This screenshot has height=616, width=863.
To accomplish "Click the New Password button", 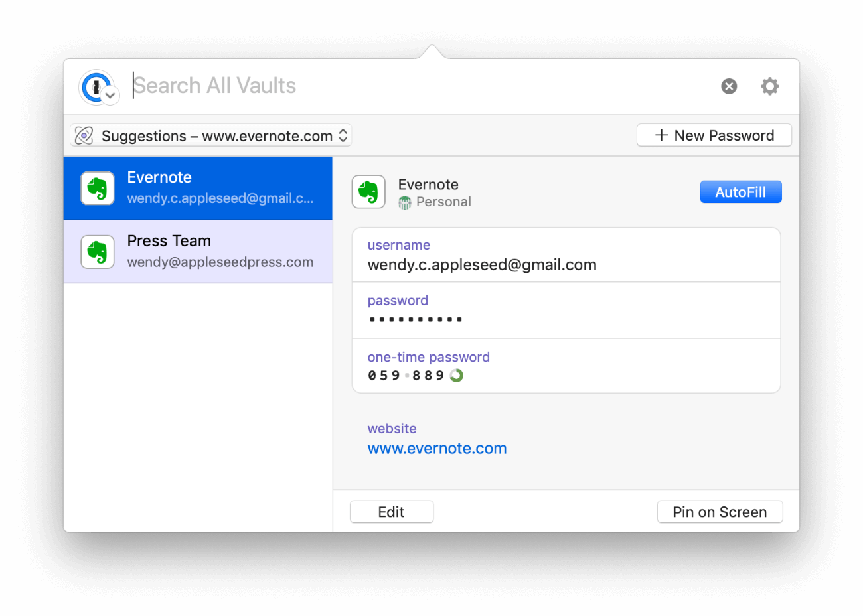I will click(x=714, y=135).
